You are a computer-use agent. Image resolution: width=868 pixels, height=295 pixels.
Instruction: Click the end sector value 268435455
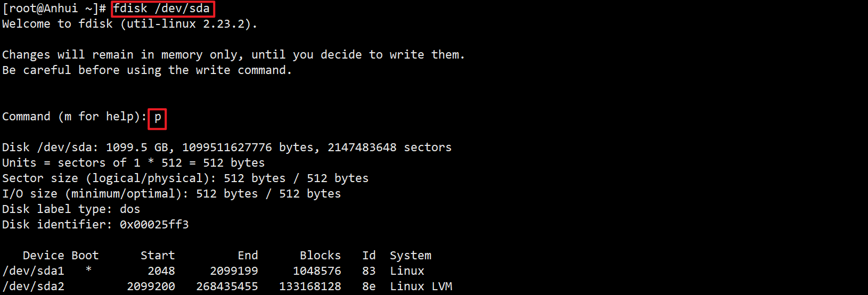pyautogui.click(x=227, y=286)
